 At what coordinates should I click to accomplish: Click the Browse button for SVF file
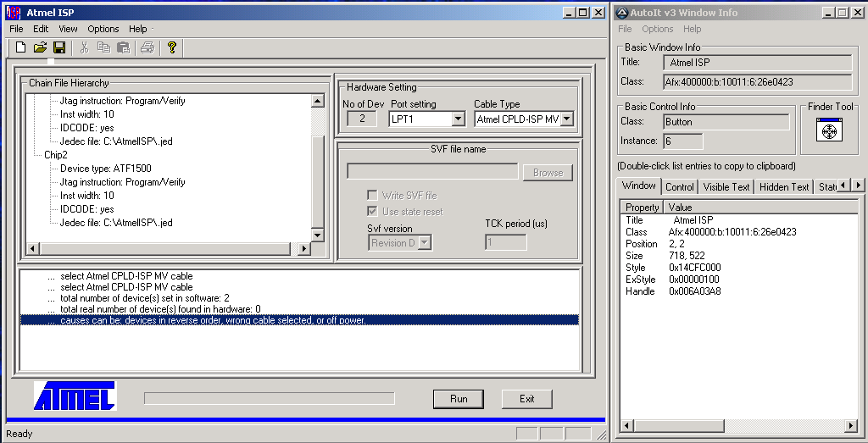tap(548, 173)
